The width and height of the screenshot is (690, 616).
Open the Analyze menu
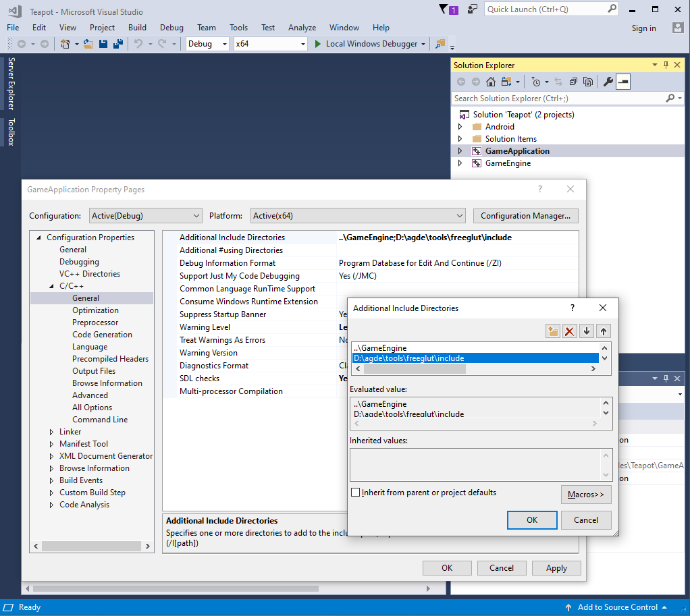(302, 28)
